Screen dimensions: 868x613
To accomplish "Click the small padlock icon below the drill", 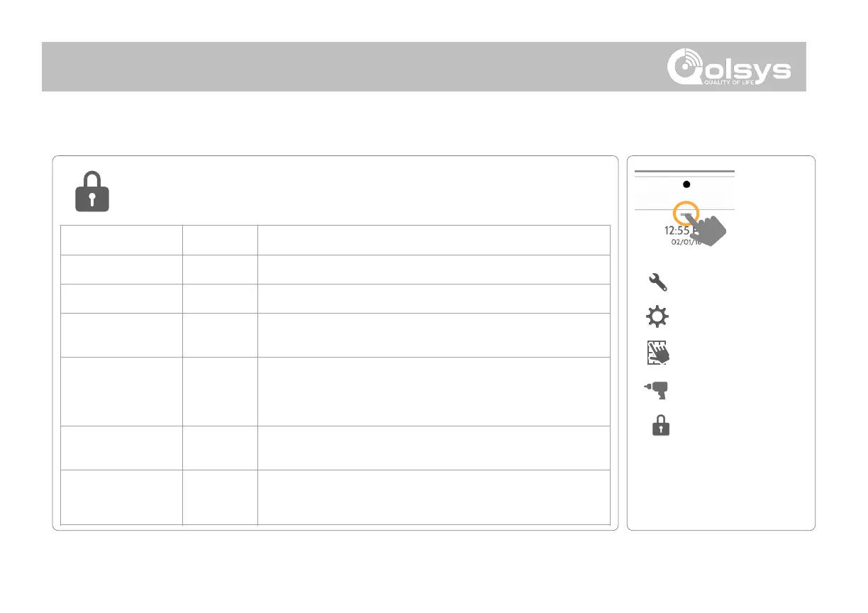I will (x=660, y=426).
